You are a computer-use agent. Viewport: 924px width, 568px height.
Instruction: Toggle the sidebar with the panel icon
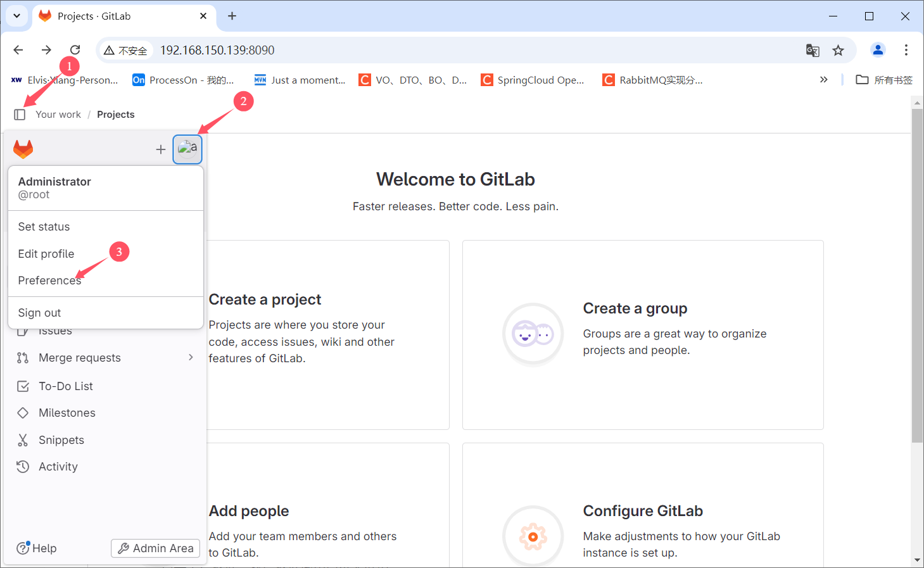coord(20,115)
